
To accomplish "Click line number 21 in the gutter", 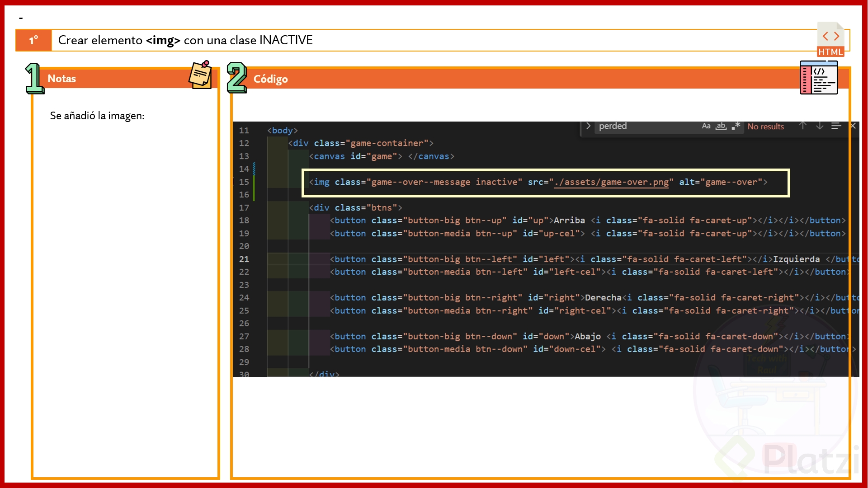I will 244,259.
